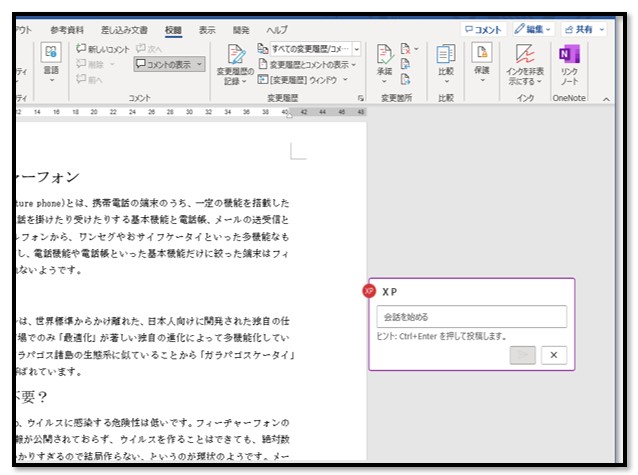The image size is (638, 475).
Task: Cancel the new comment with X button
Action: (554, 355)
